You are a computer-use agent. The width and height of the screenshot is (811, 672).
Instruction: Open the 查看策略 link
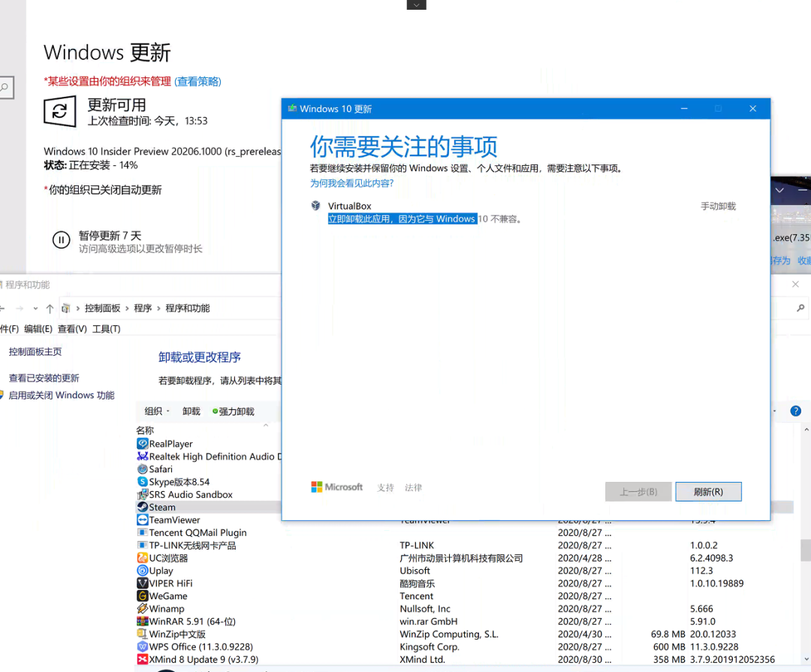click(198, 81)
